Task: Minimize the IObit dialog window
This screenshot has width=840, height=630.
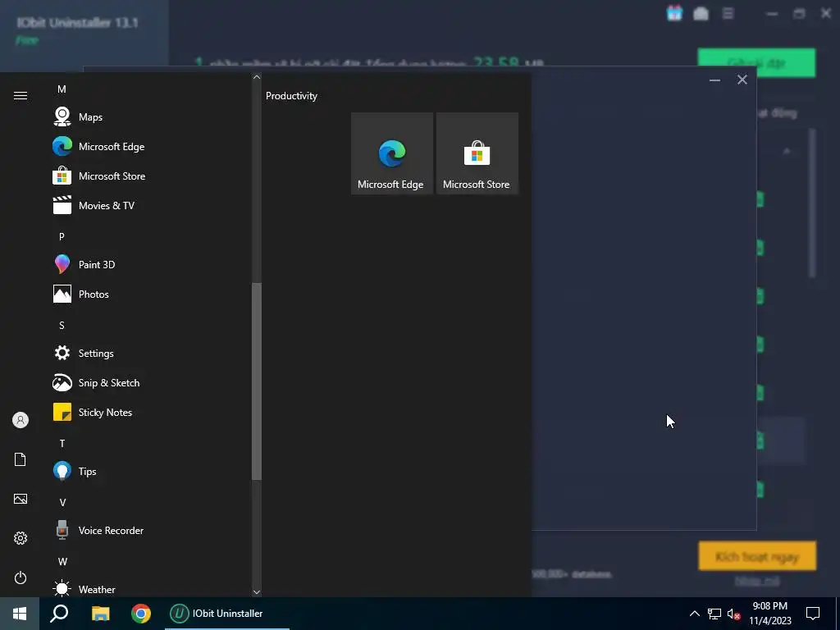Action: (714, 80)
